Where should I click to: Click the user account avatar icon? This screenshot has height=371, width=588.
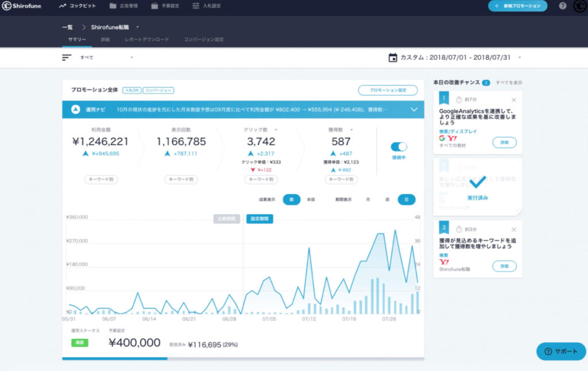tap(579, 6)
